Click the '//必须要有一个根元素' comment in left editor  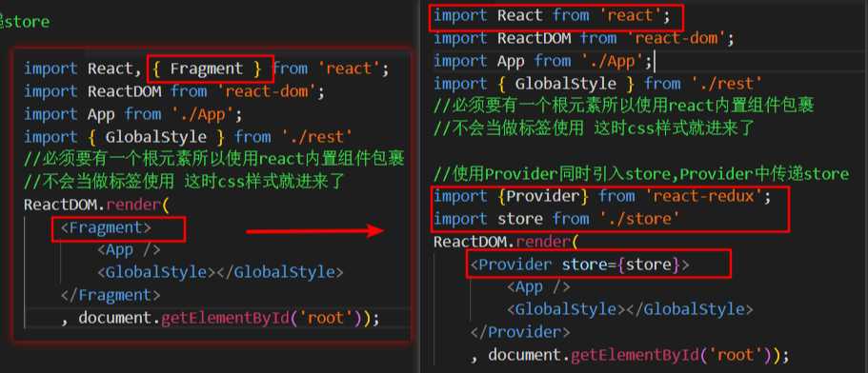coord(213,160)
